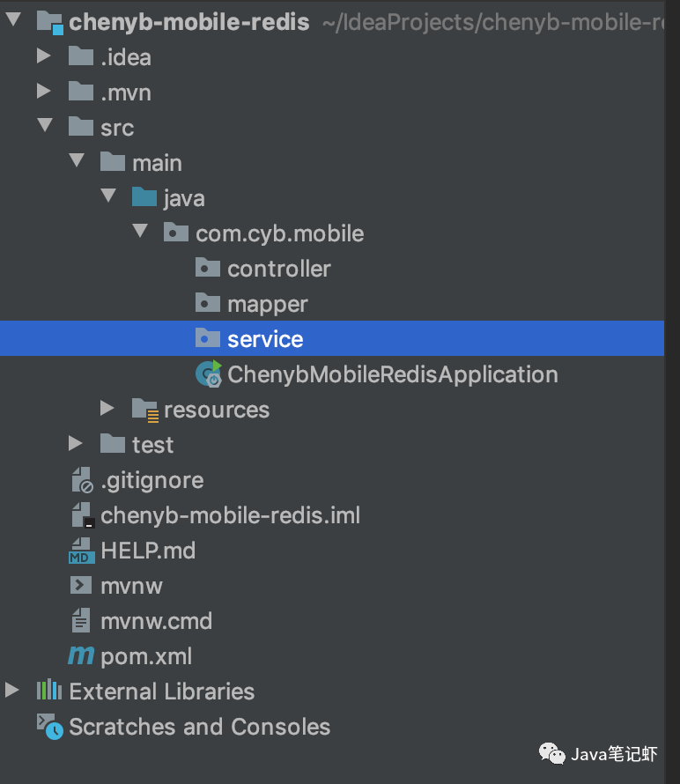Open ChenybMobileRedisApplication in the tree
680x784 pixels.
(391, 374)
